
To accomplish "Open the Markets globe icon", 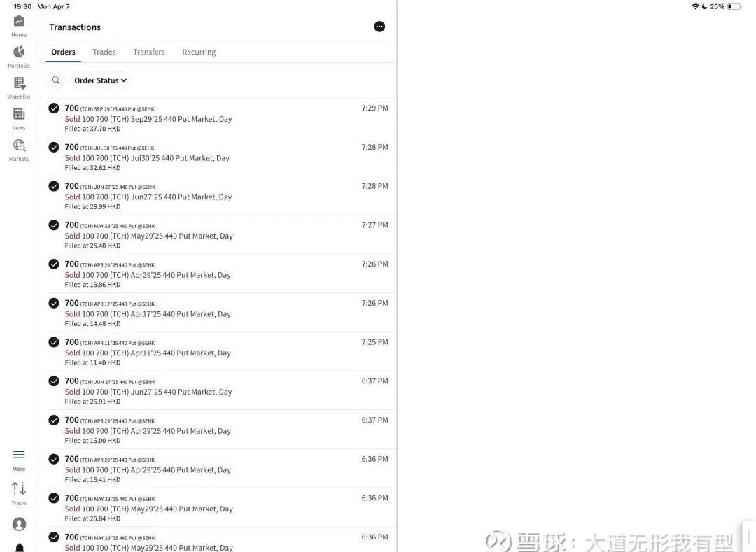I will coord(19,146).
